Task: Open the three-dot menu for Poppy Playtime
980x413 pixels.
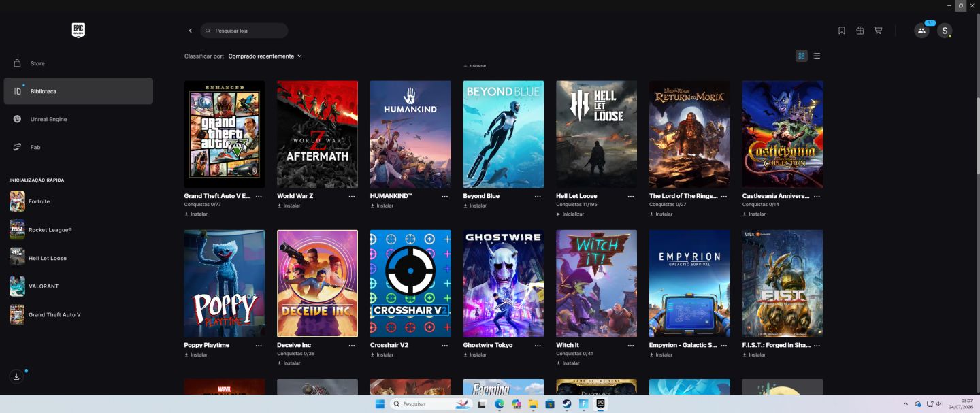Action: 259,346
